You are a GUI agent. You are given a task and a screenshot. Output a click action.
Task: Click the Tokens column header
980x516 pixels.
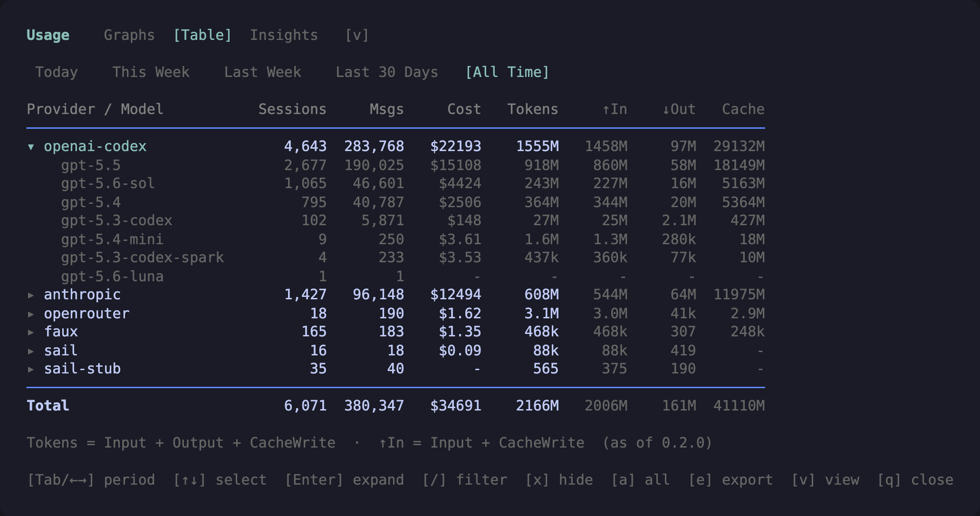coord(533,109)
